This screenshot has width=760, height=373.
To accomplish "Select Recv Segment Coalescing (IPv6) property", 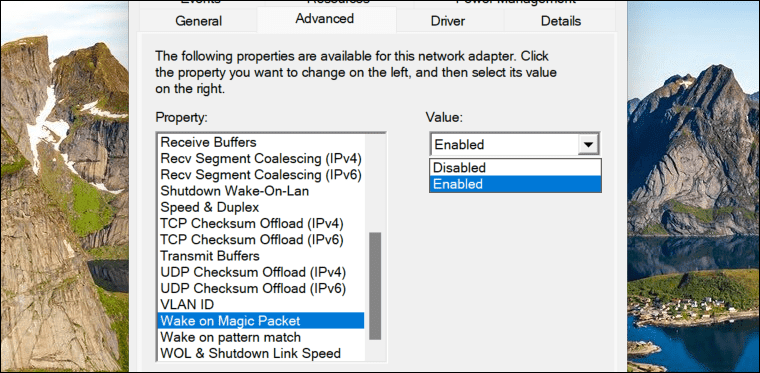I will point(261,174).
